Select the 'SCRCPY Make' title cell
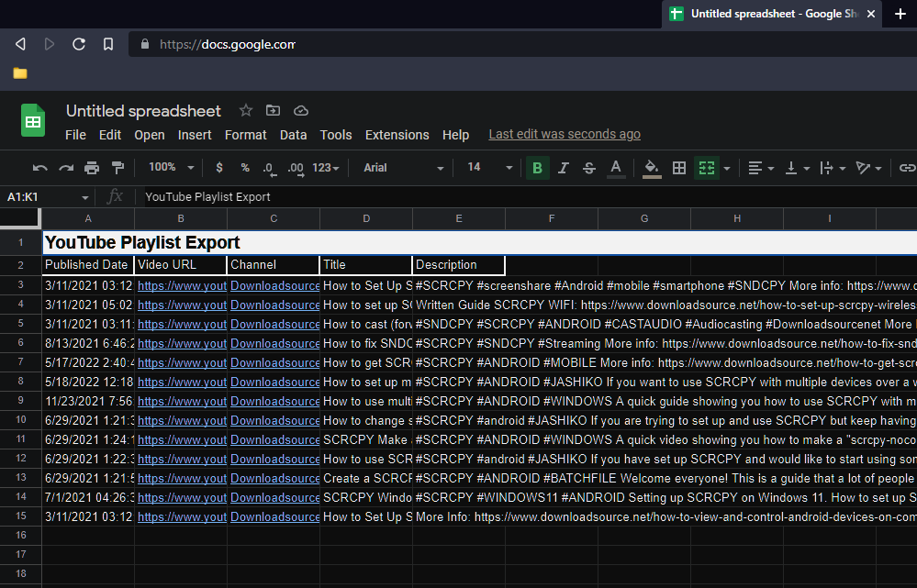Image resolution: width=917 pixels, height=588 pixels. [x=366, y=440]
